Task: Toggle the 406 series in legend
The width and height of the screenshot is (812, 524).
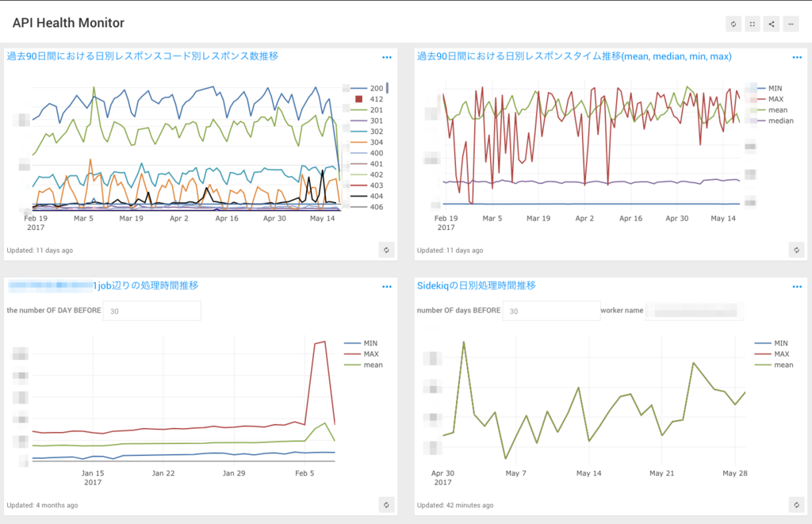Action: (367, 207)
